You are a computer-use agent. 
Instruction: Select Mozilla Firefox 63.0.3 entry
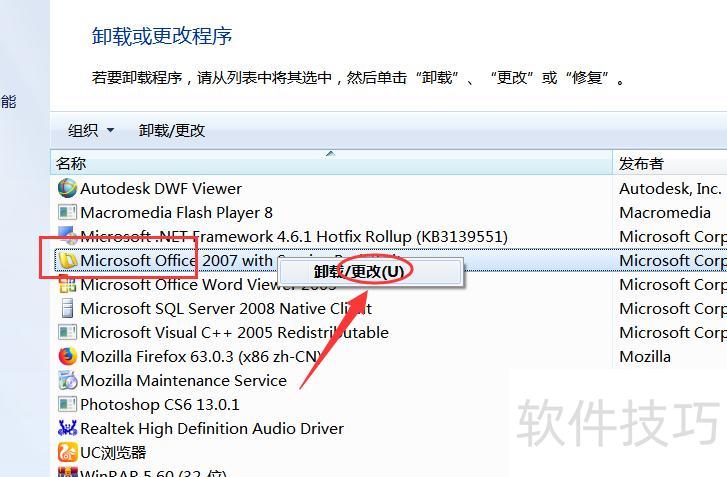(x=201, y=357)
